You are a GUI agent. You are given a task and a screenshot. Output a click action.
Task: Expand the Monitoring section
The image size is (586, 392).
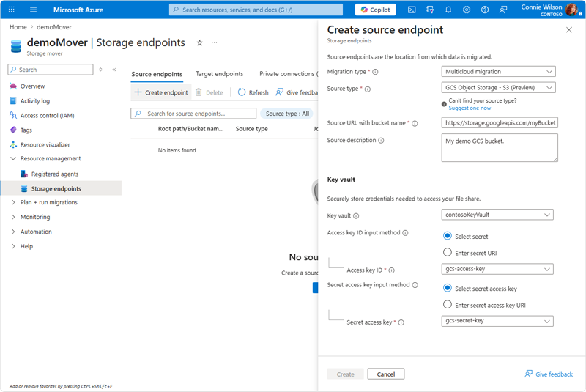pyautogui.click(x=13, y=217)
